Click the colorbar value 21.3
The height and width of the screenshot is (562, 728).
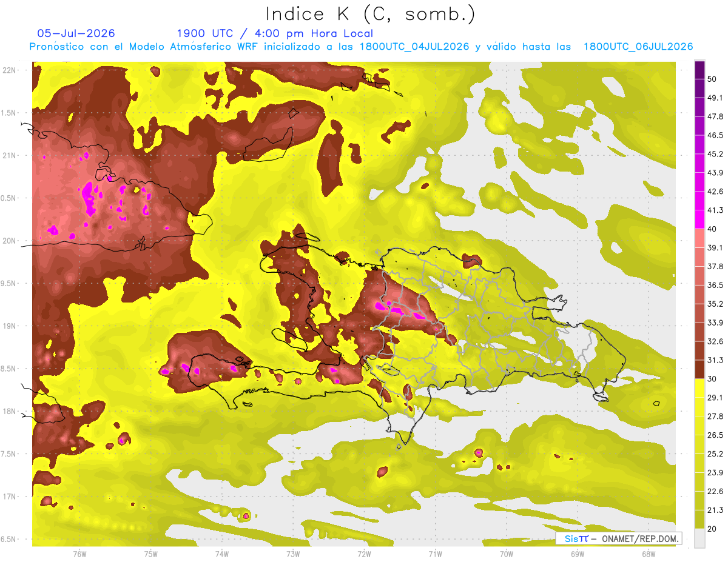click(x=715, y=510)
